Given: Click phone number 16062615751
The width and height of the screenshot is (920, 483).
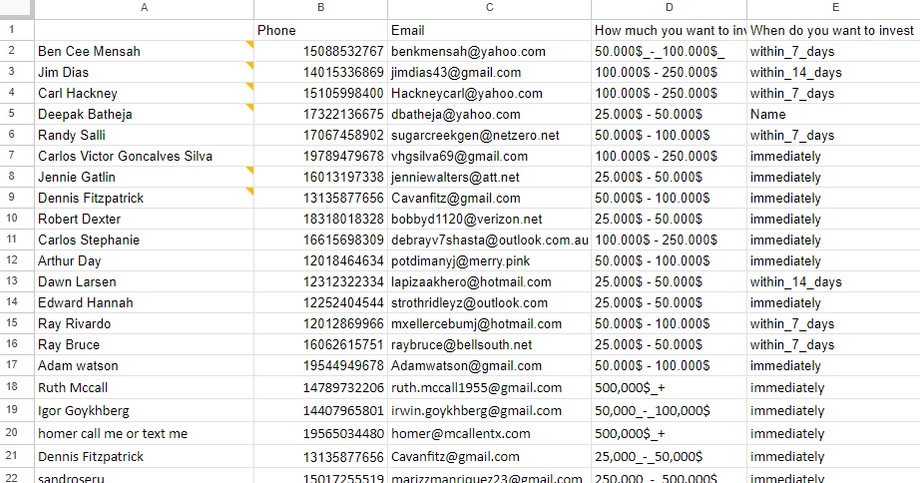Looking at the screenshot, I should click(x=320, y=344).
